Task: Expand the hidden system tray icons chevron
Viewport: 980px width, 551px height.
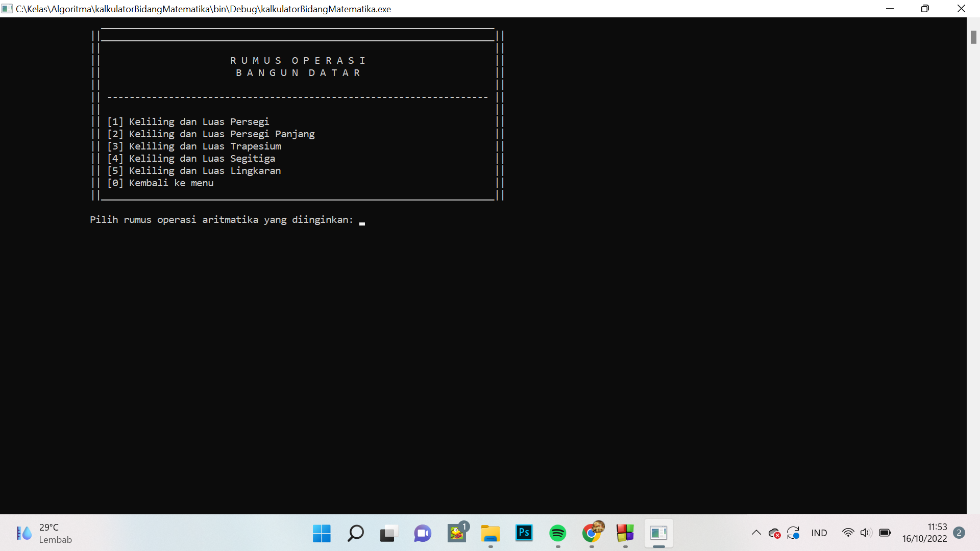Action: click(x=756, y=533)
